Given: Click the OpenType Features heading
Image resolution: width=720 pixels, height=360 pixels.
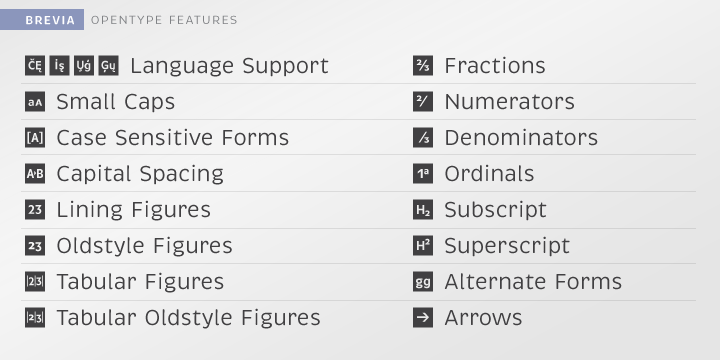Looking at the screenshot, I should (x=164, y=20).
